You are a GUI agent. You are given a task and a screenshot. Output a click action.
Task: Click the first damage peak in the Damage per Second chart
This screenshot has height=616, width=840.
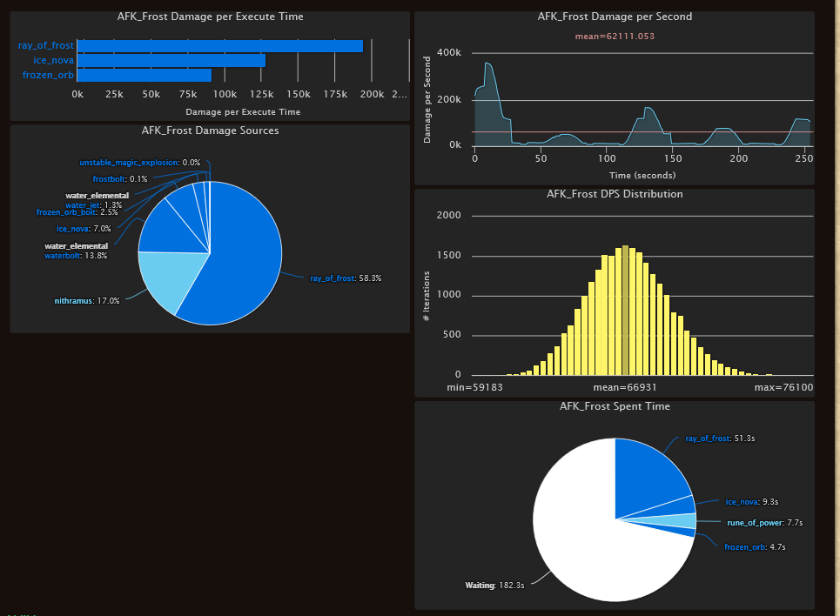click(x=487, y=64)
